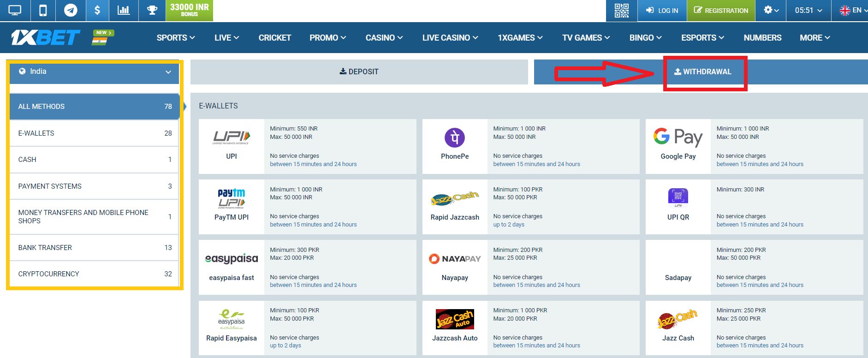Open the 05:51 time zone dropdown
868x358 pixels.
809,10
